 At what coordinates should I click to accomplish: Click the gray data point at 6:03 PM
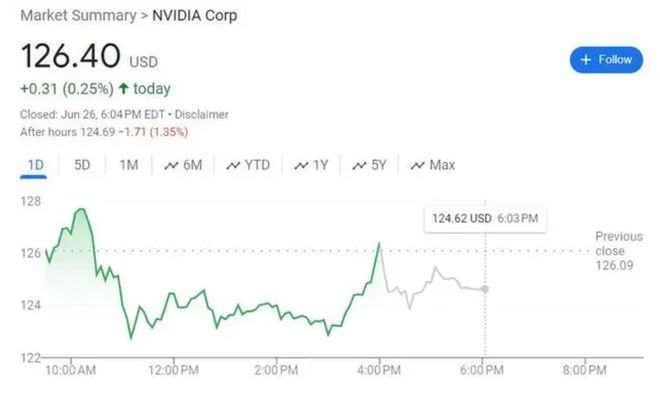485,289
